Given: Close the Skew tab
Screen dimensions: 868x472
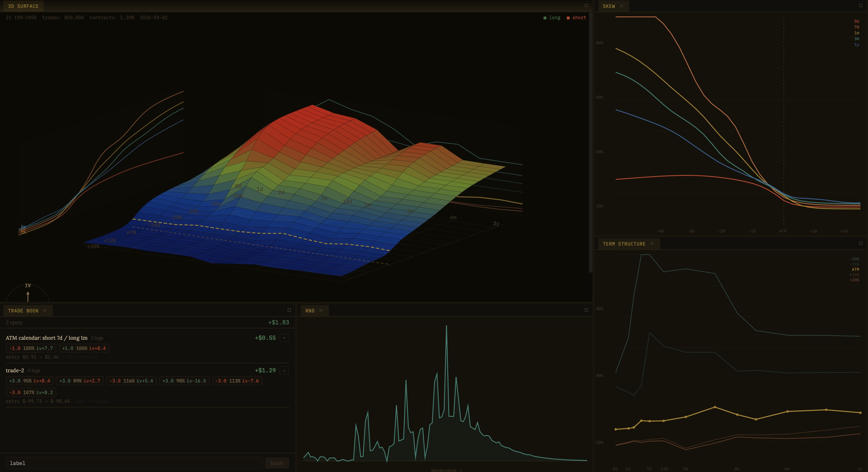Looking at the screenshot, I should (621, 6).
